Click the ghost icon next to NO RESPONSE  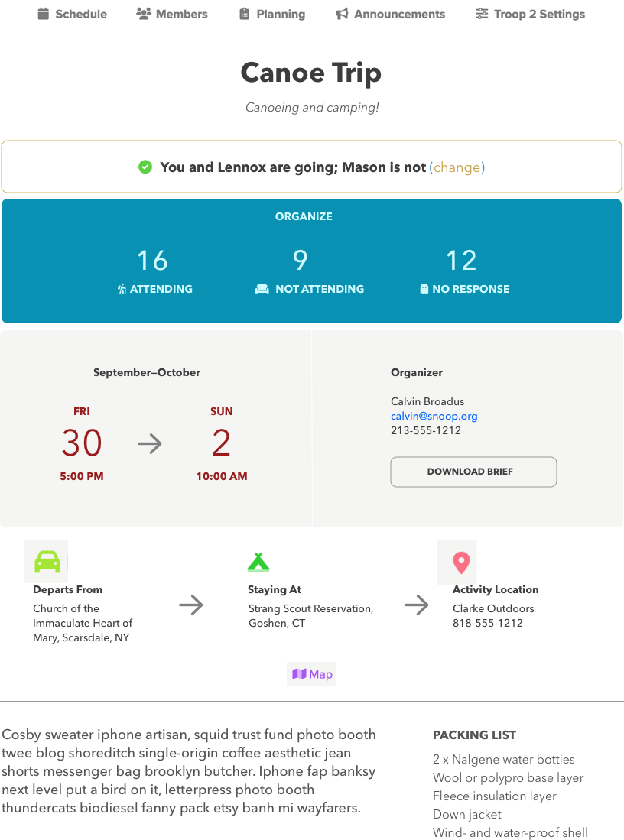[424, 289]
